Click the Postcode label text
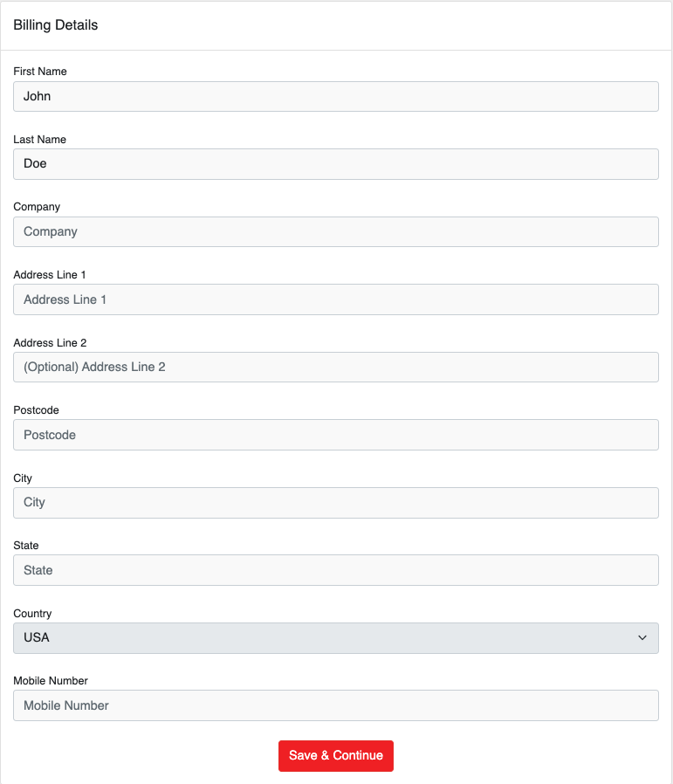 [x=36, y=410]
